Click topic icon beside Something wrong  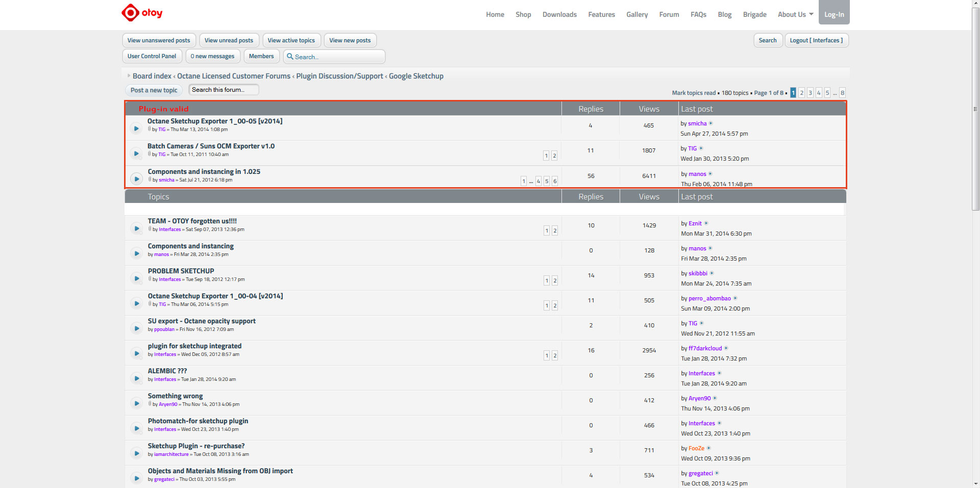[x=136, y=403]
